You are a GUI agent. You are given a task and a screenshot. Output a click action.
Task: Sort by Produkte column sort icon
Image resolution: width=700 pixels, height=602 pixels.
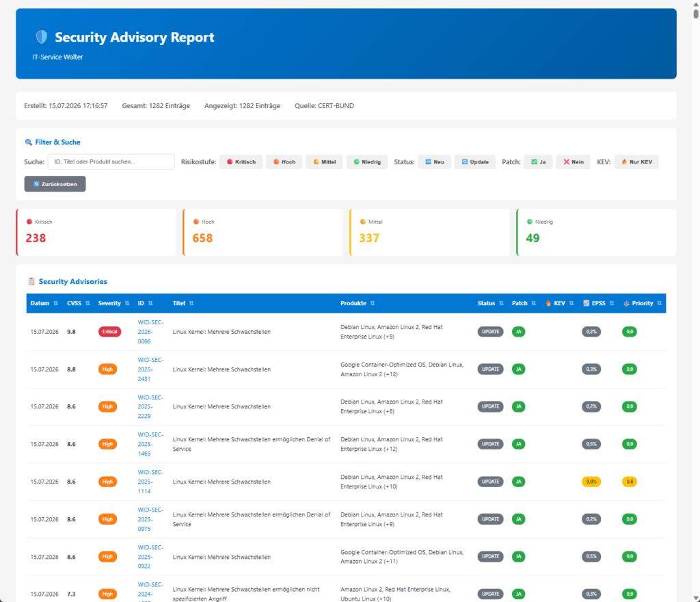pos(373,303)
